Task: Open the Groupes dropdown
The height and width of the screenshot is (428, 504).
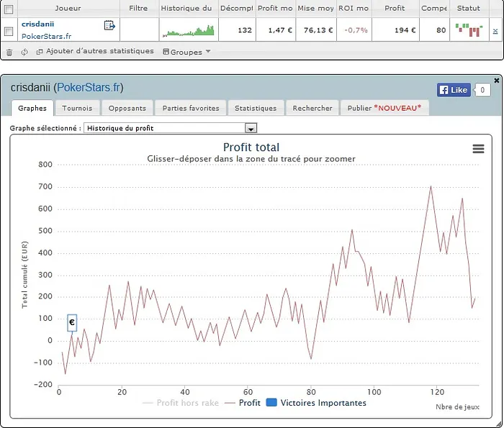Action: [x=186, y=52]
